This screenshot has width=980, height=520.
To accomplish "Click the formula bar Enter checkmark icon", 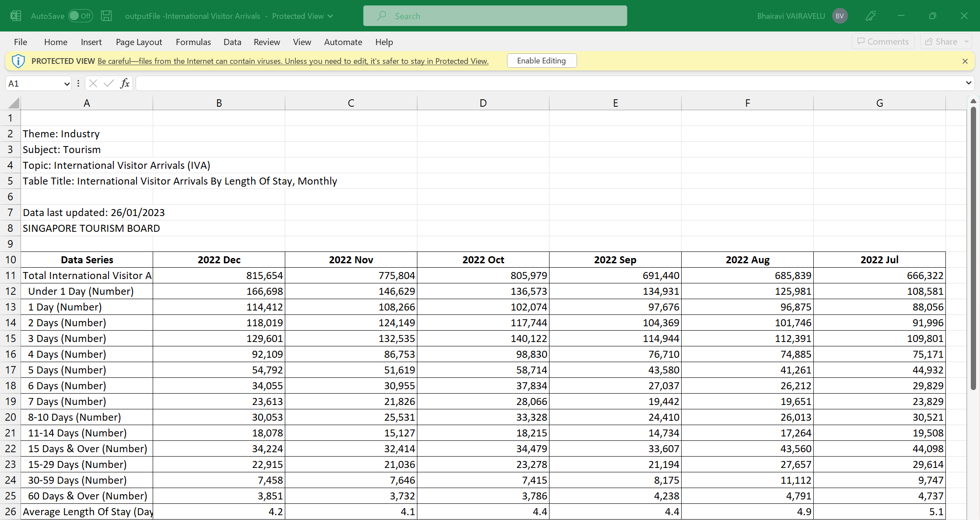I will coord(109,83).
